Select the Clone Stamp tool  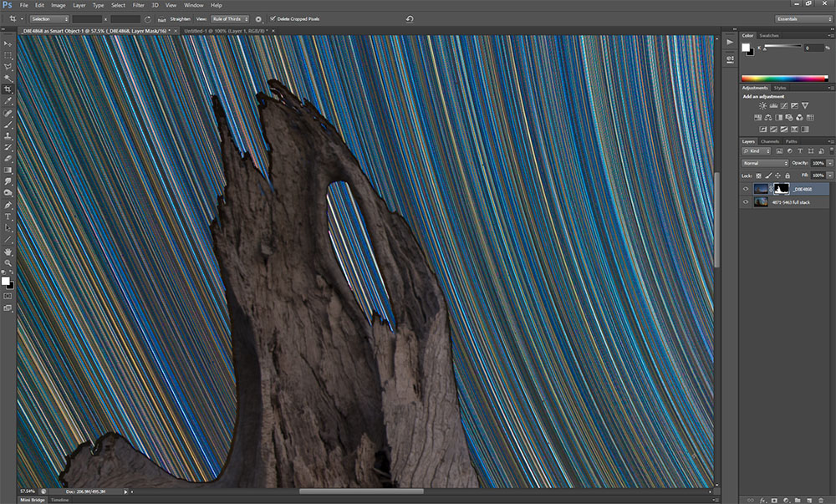pyautogui.click(x=8, y=136)
